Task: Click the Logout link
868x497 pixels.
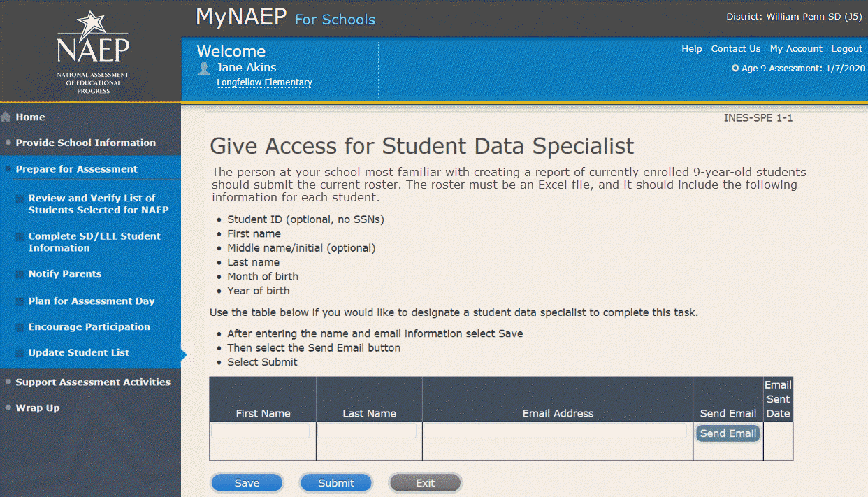Action: point(846,49)
